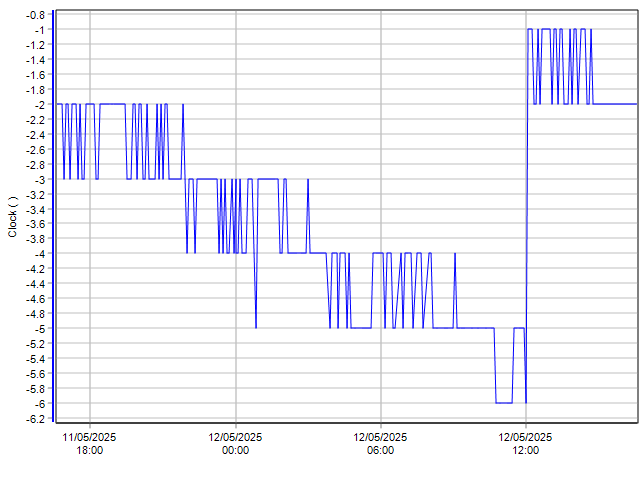
Task: Click the -2.4 y-axis tick label
Action: point(36,135)
